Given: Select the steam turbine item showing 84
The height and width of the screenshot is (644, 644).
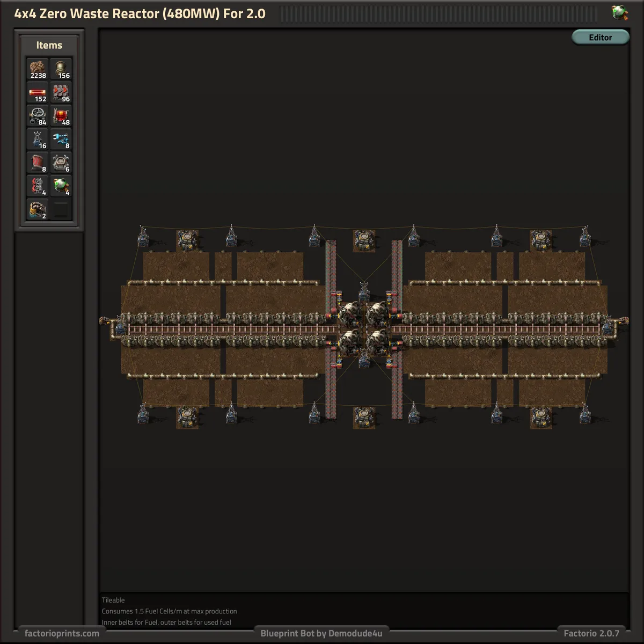Looking at the screenshot, I should pos(38,116).
